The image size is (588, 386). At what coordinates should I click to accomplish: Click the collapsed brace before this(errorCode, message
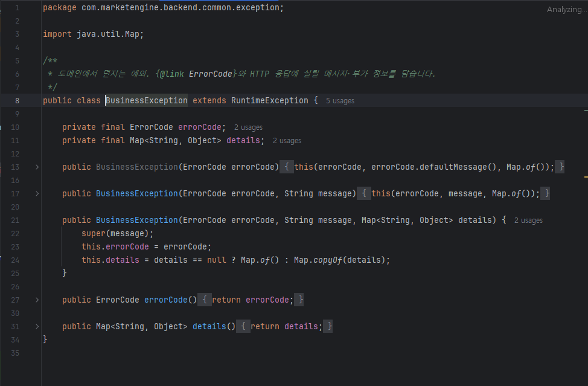pos(364,193)
